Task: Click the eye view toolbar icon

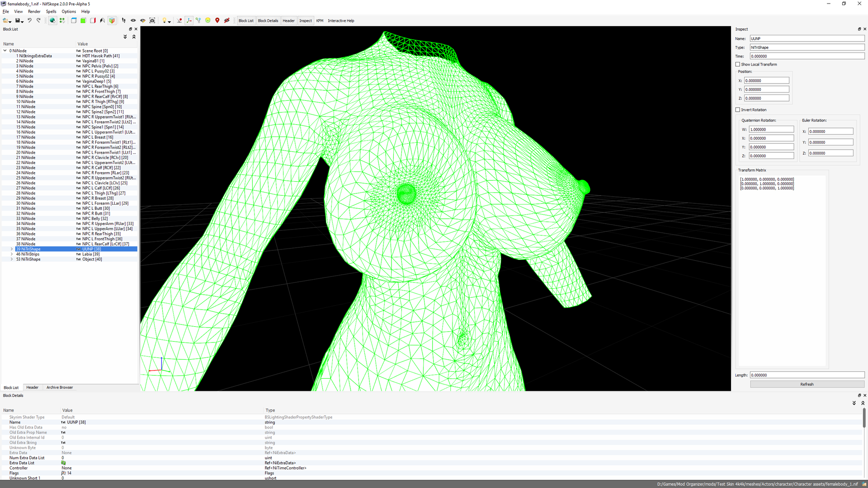Action: coord(133,21)
